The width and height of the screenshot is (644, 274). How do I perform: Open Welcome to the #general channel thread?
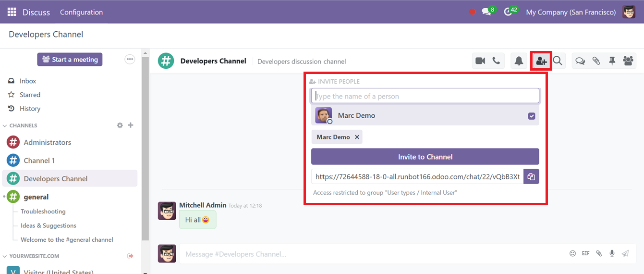[67, 239]
